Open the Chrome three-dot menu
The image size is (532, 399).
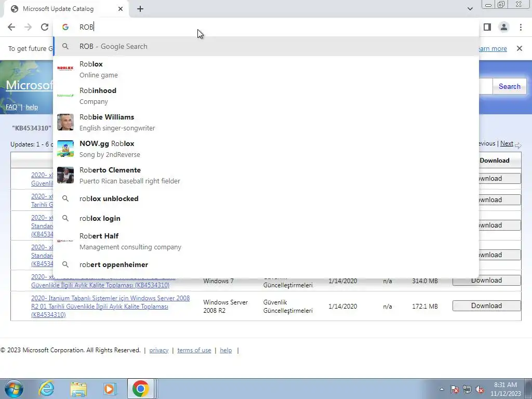click(521, 27)
